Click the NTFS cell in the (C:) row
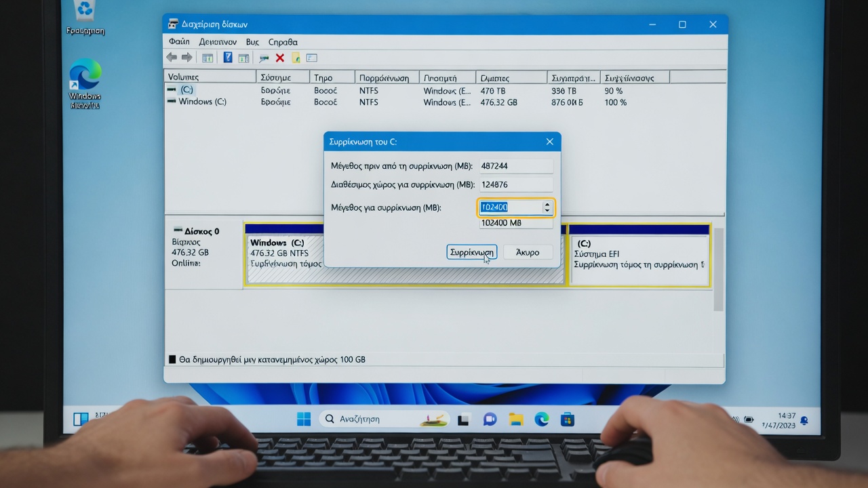 pyautogui.click(x=369, y=90)
